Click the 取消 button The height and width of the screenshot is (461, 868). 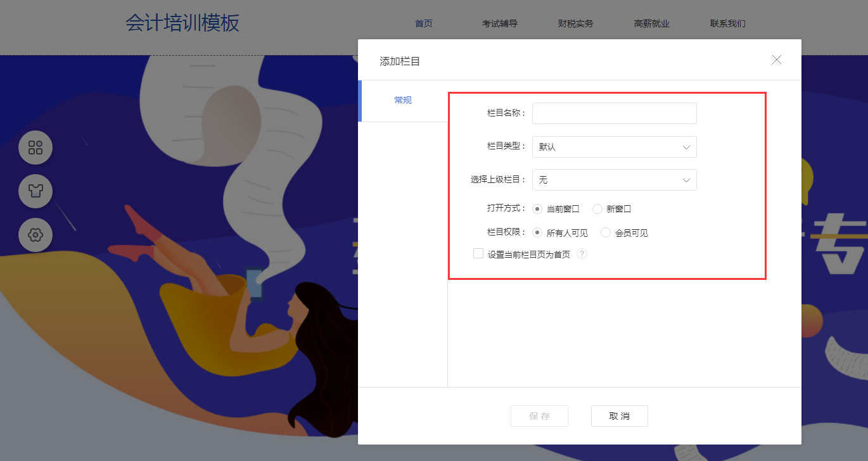(x=620, y=416)
